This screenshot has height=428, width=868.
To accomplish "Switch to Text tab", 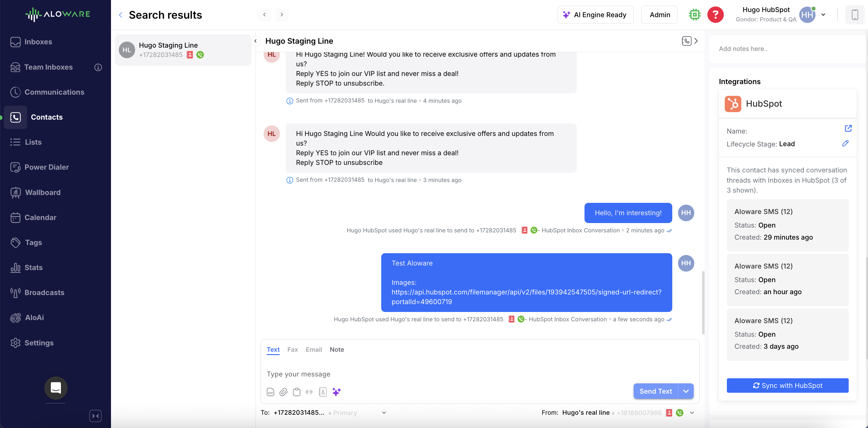I will click(x=273, y=350).
